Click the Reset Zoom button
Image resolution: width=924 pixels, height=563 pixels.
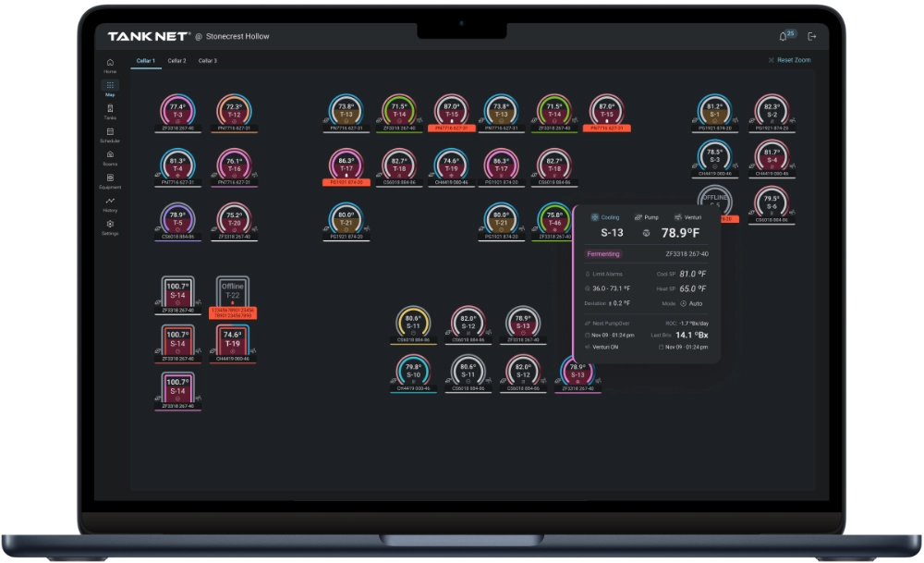(791, 59)
